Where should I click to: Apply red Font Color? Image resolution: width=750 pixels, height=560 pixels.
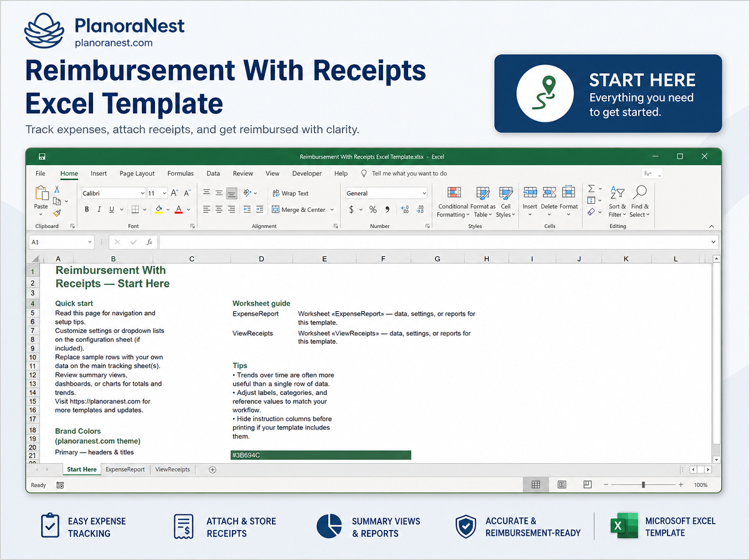179,210
